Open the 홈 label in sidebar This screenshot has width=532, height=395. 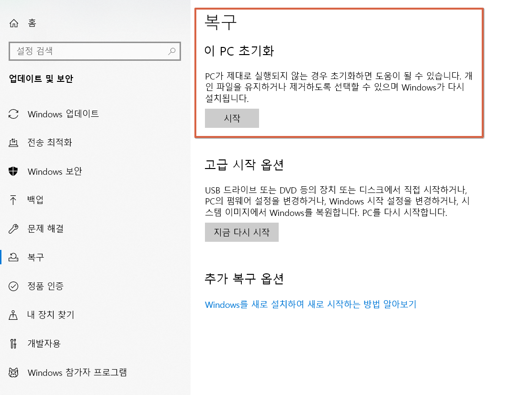coord(32,23)
